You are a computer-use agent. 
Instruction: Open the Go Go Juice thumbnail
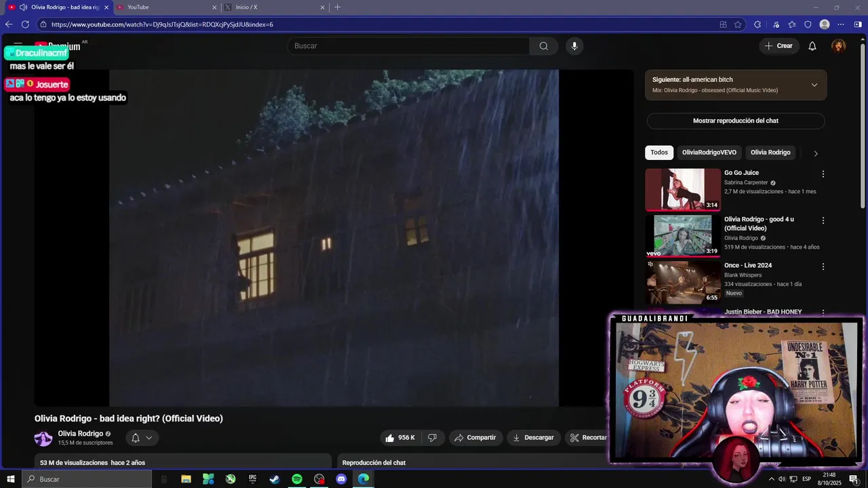pos(683,190)
